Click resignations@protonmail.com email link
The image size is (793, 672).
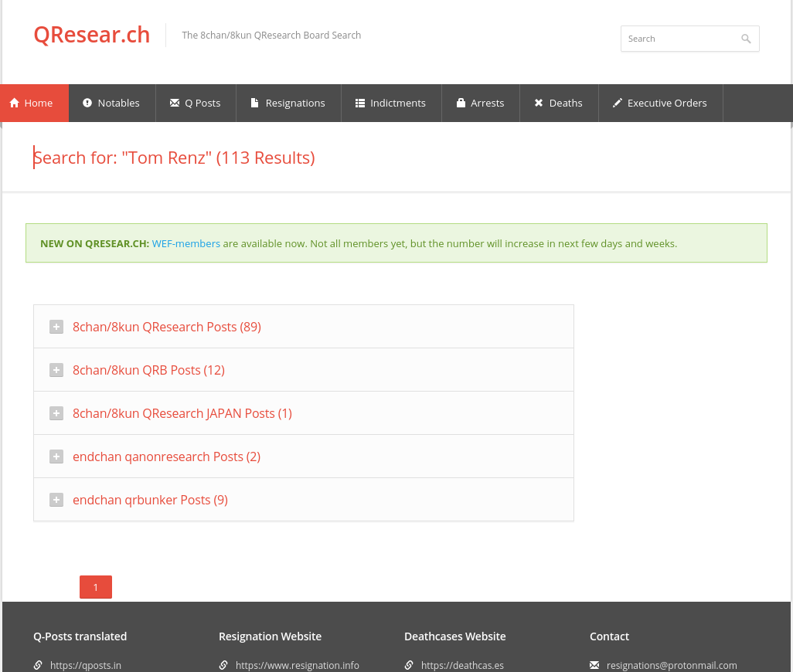pos(672,665)
